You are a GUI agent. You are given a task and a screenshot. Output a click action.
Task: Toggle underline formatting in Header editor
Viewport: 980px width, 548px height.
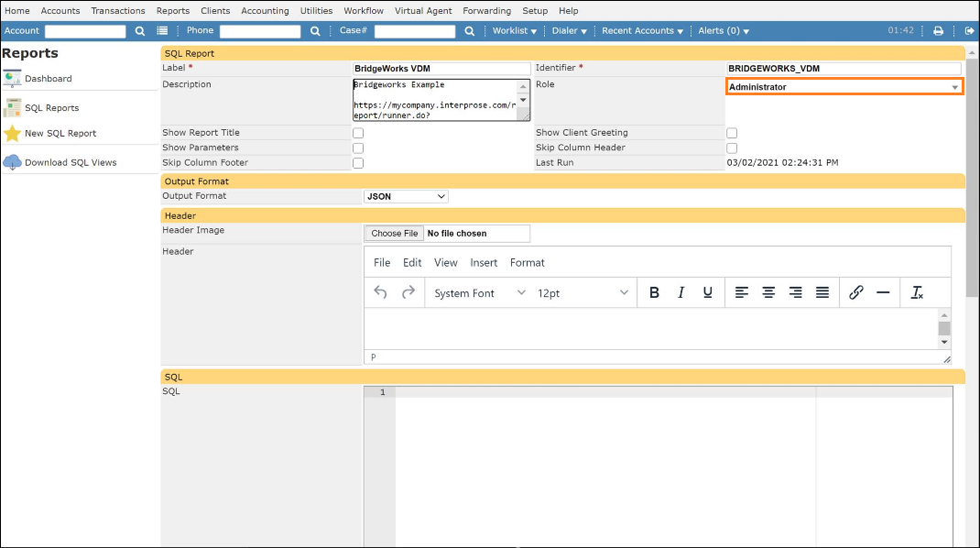point(707,292)
